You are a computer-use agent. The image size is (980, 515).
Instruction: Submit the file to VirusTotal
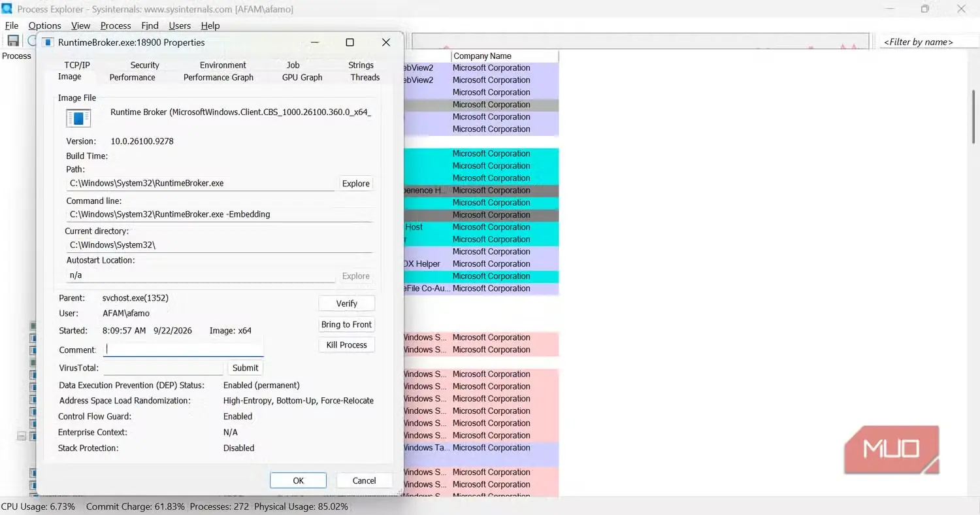pyautogui.click(x=246, y=367)
